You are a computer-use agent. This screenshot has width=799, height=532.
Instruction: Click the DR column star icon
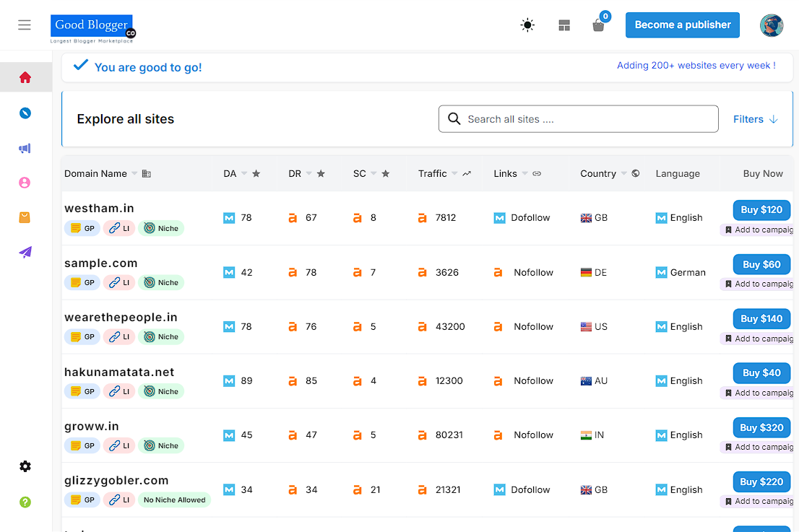(x=321, y=173)
